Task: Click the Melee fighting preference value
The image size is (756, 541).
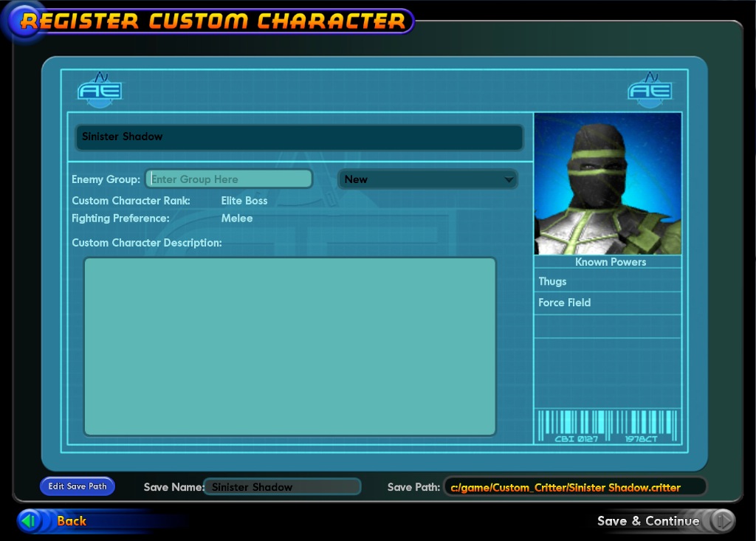Action: [237, 218]
